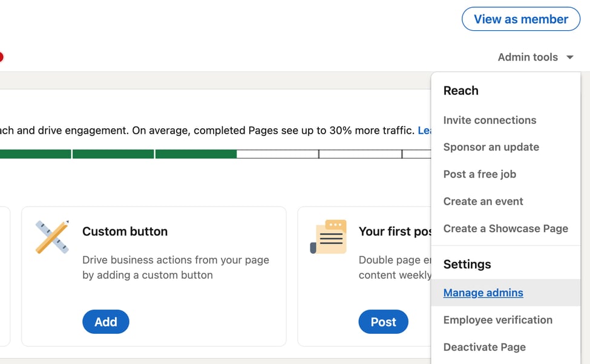
Task: Click the first green progress bar segment
Action: (34, 154)
